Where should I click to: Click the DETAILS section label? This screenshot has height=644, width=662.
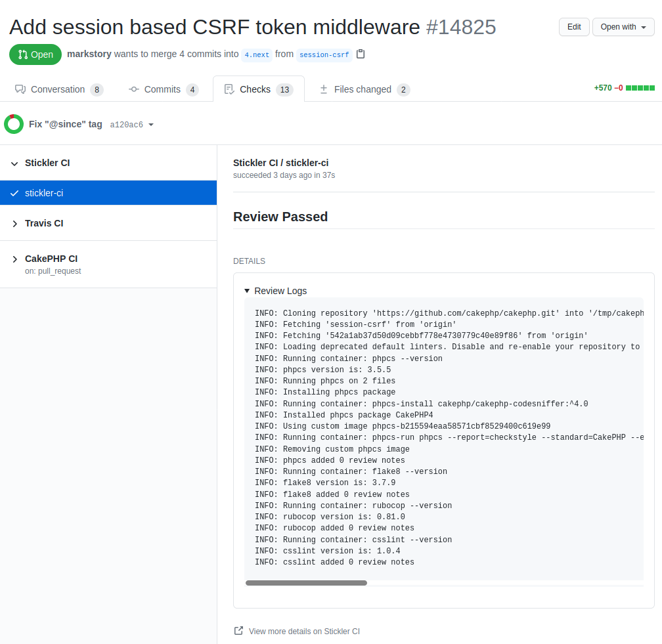249,261
